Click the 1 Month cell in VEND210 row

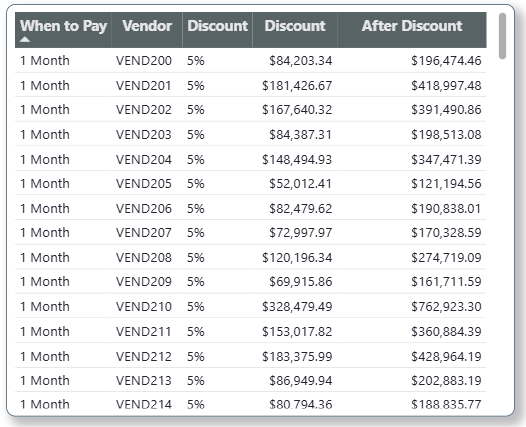coord(45,306)
